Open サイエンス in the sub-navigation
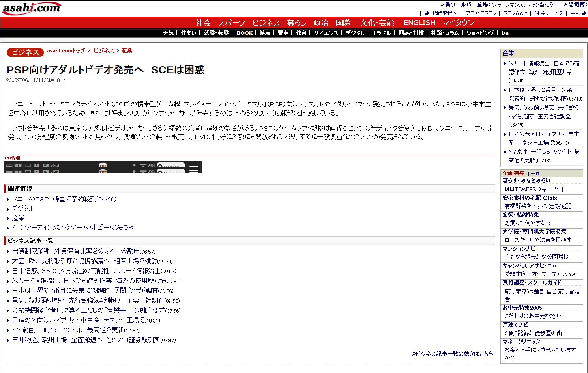The width and height of the screenshot is (588, 373). [326, 33]
